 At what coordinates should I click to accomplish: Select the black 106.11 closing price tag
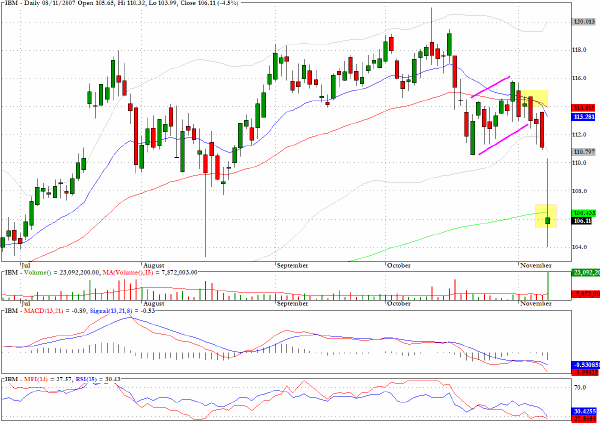582,221
